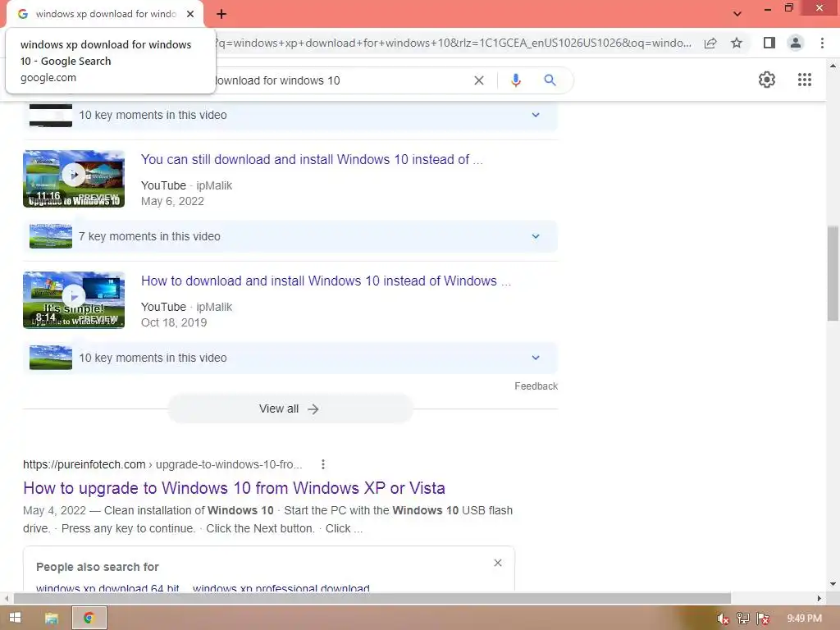Click the Chrome taskbar icon
This screenshot has height=630, width=840.
[89, 619]
